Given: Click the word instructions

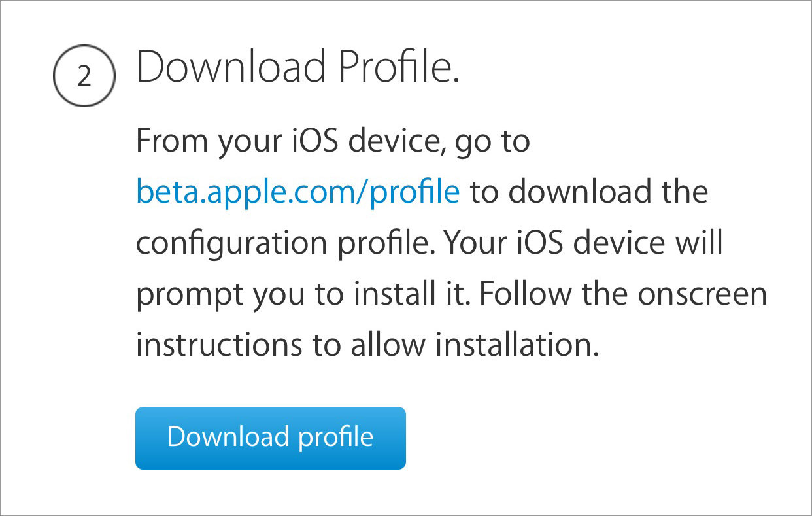Looking at the screenshot, I should click(x=220, y=345).
